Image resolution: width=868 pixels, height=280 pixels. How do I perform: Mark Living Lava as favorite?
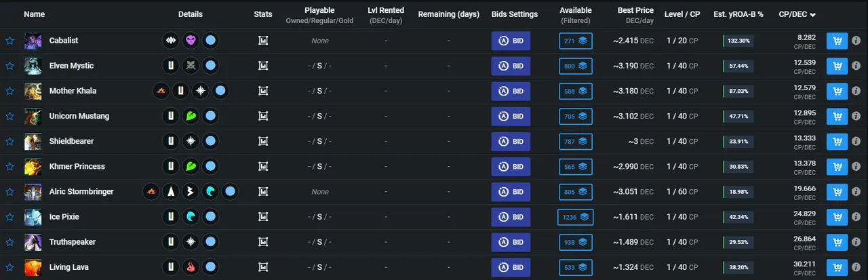click(9, 267)
